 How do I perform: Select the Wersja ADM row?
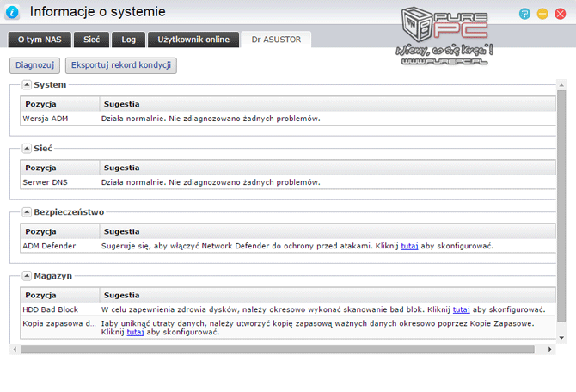click(288, 119)
